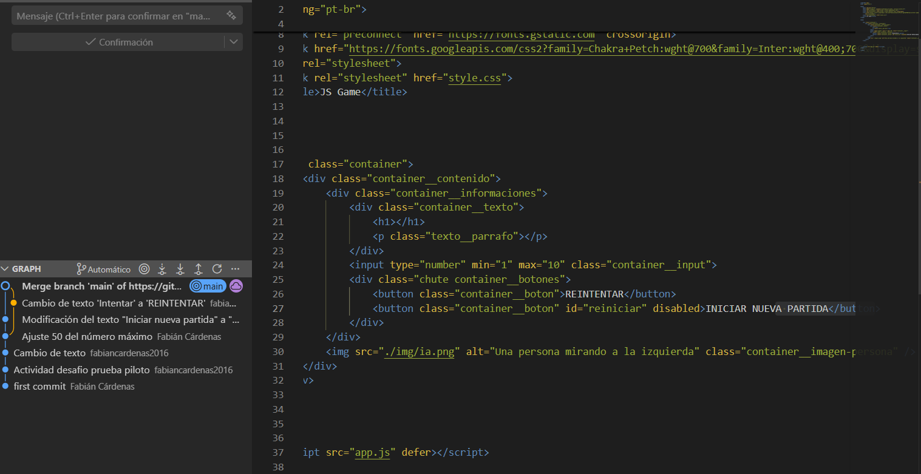Click the Push up-arrow icon in Graph toolbar
This screenshot has height=474, width=921.
pos(199,269)
